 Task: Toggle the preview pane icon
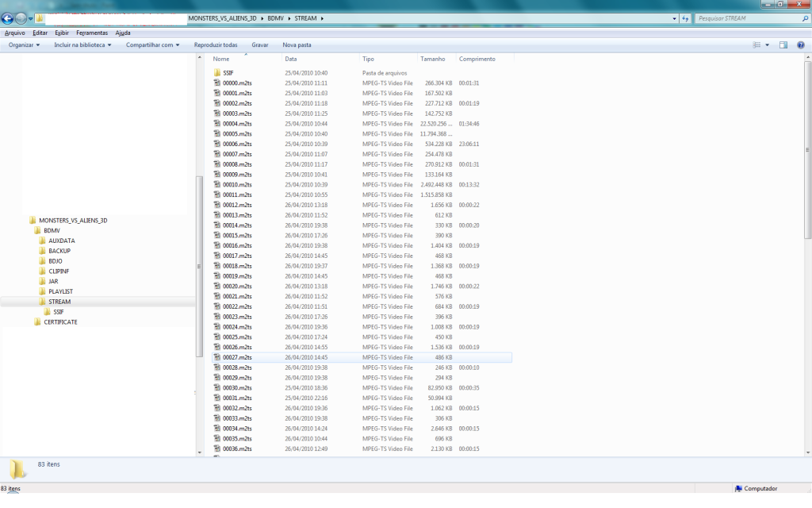(x=783, y=45)
